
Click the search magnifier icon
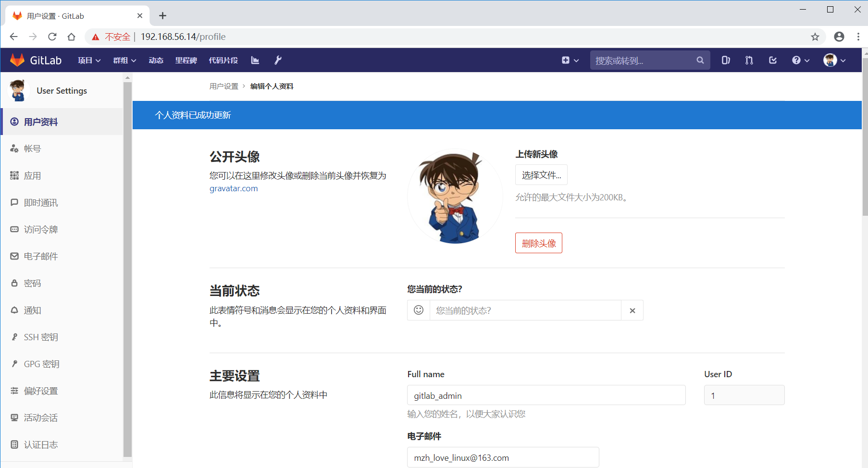[x=700, y=60]
